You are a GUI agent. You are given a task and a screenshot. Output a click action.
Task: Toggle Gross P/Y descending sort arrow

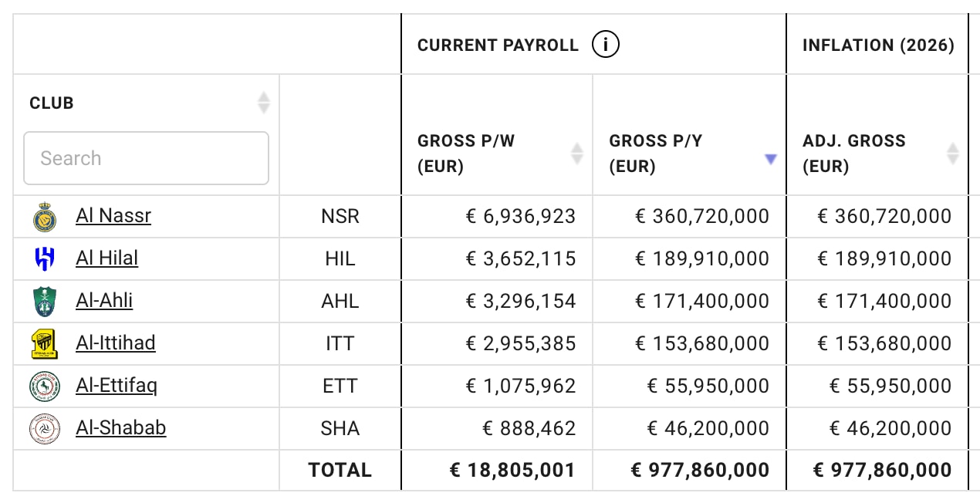point(769,160)
